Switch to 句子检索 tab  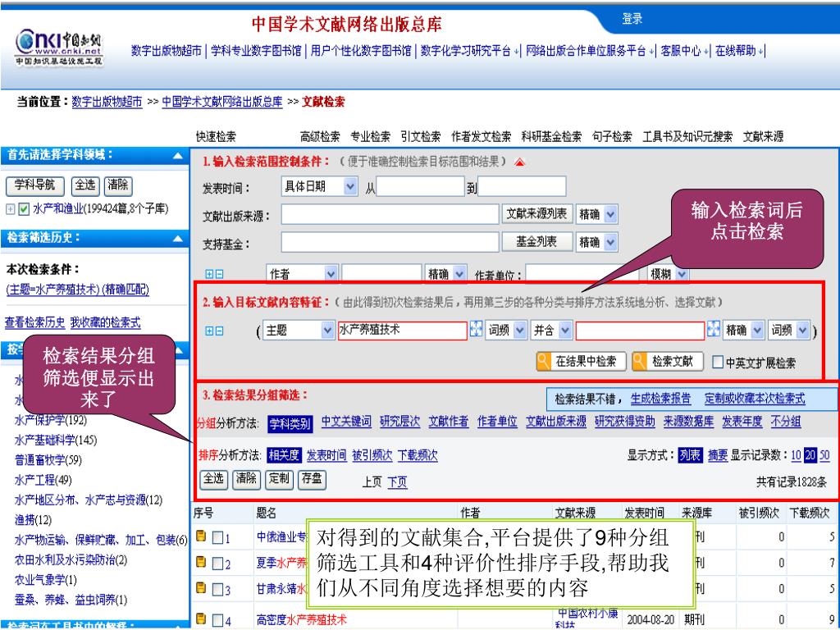tap(612, 137)
